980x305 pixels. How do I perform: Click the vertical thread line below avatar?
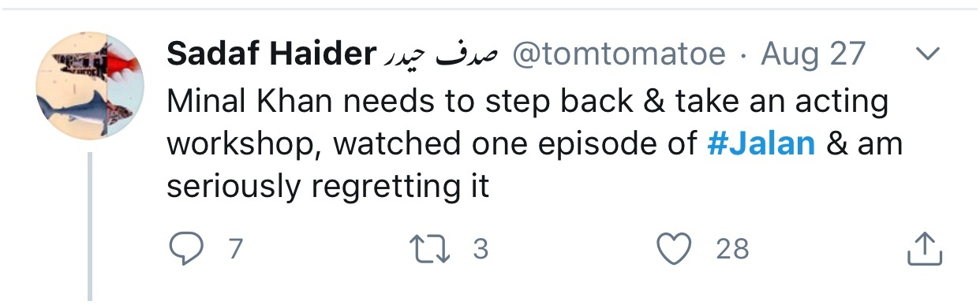(x=90, y=227)
